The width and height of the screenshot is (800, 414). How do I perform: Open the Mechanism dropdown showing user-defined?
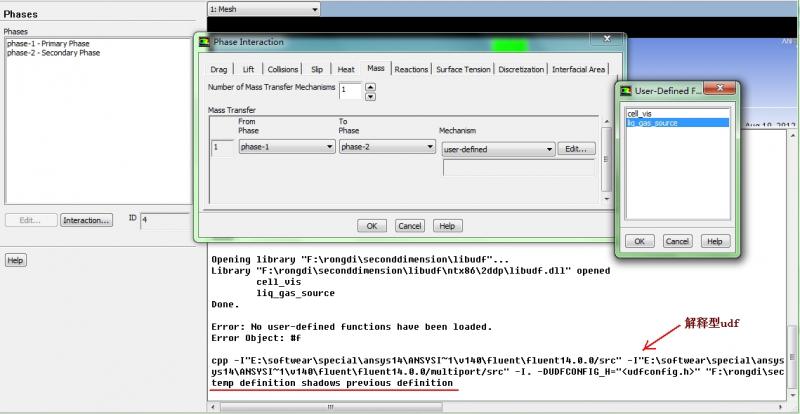tap(498, 150)
